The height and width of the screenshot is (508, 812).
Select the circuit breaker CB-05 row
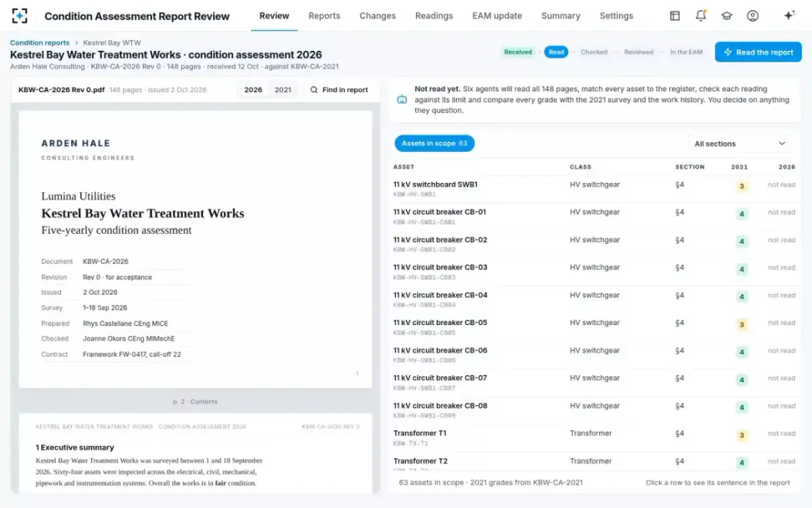[x=594, y=327]
